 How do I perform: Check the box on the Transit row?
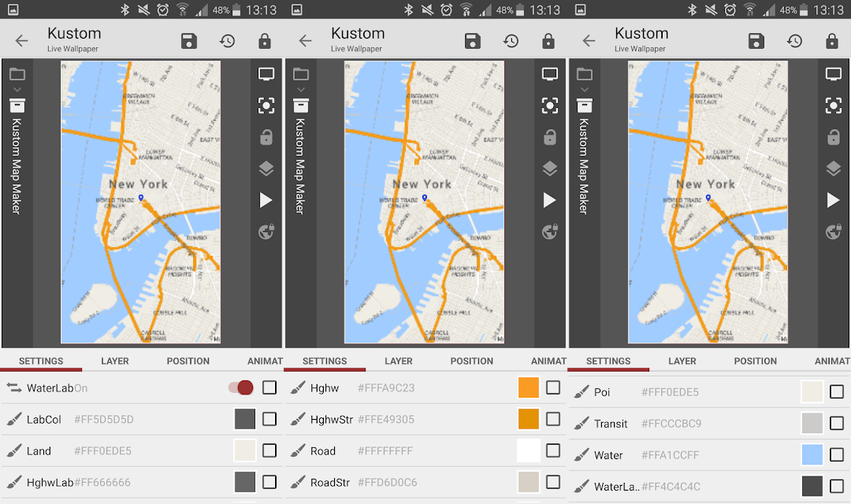click(x=837, y=423)
